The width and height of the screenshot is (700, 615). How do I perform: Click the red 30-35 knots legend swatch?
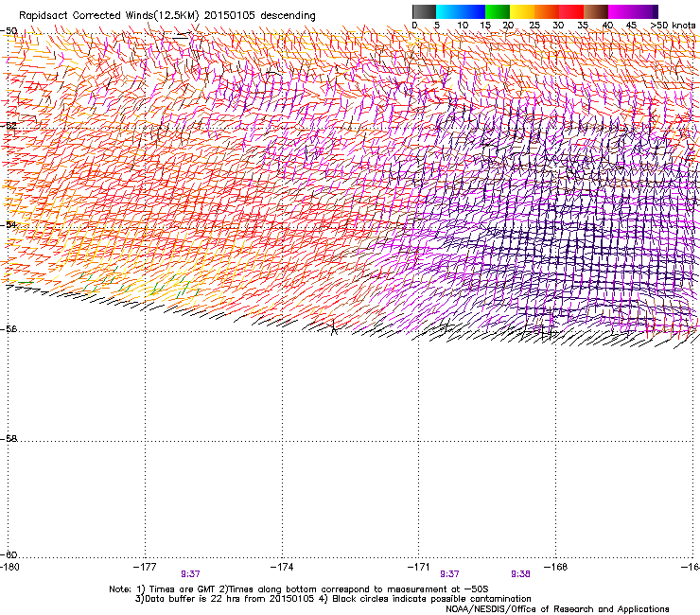(x=571, y=11)
